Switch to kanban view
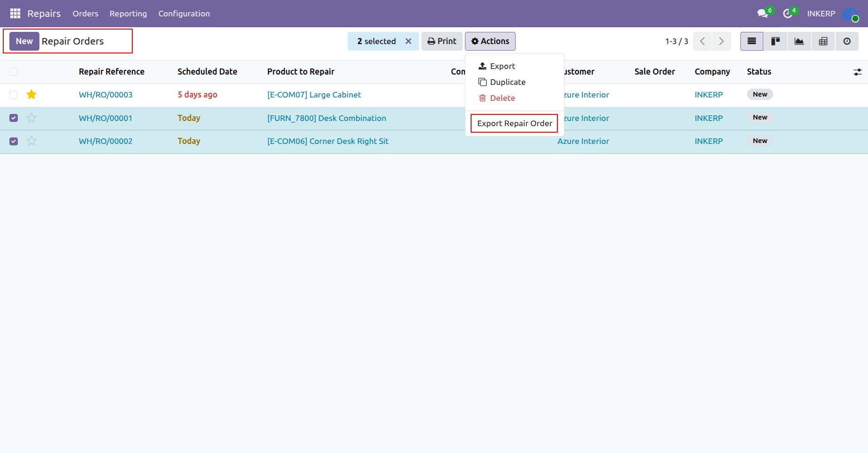Screen dimensions: 868x453 coord(776,41)
